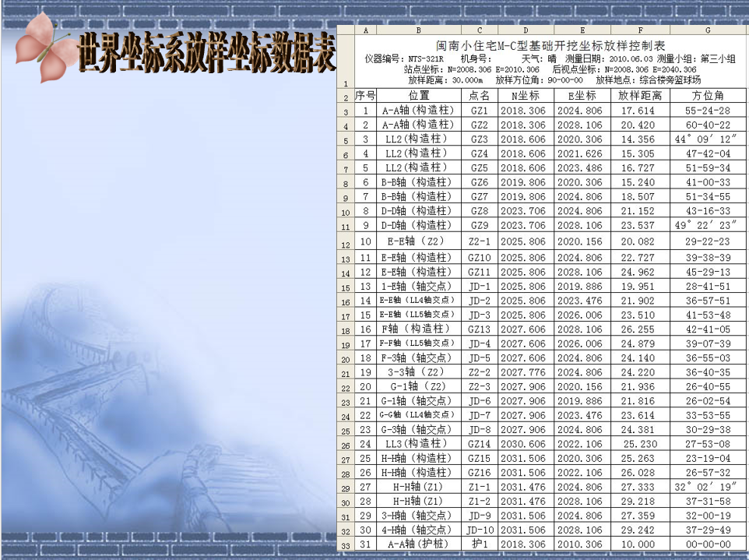Viewport: 749px width, 560px height.
Task: Click the 序号 header cell
Action: [366, 96]
